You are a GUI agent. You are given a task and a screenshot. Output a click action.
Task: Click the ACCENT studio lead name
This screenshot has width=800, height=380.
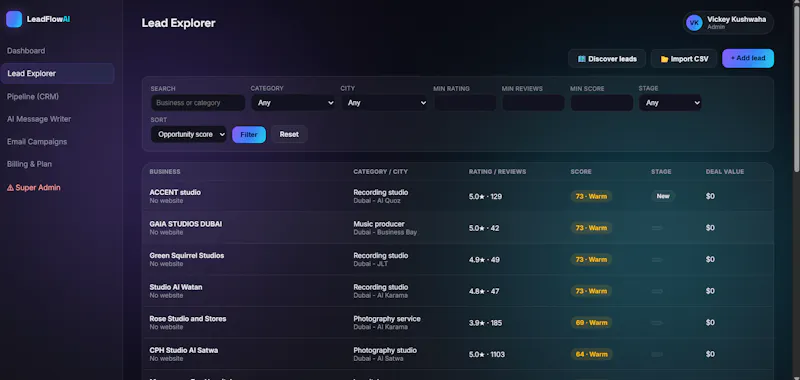tap(175, 192)
